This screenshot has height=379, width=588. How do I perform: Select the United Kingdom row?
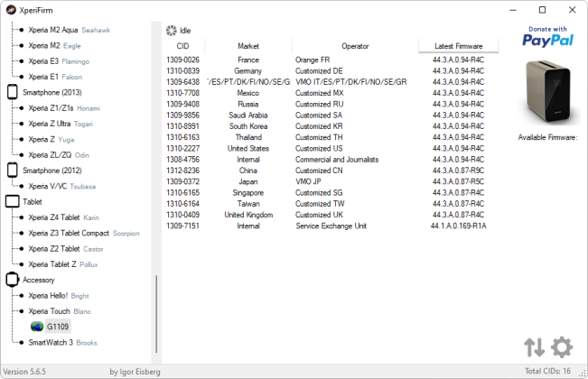(331, 215)
